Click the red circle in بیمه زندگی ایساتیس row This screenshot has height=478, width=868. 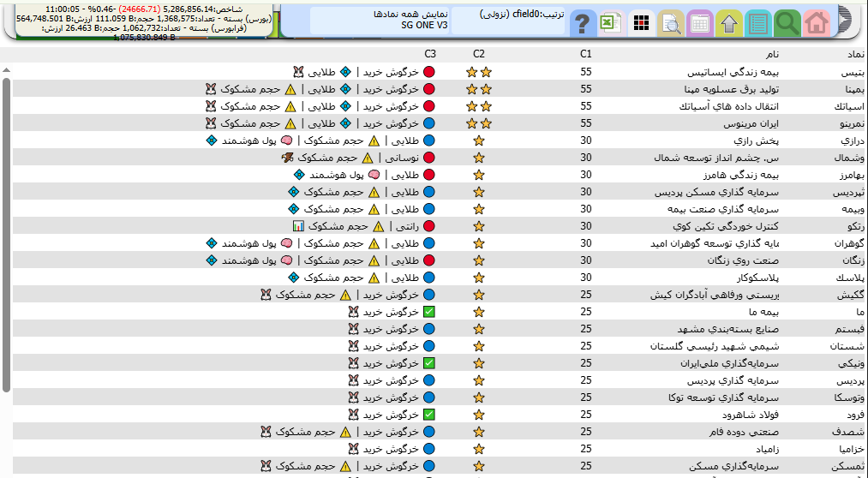point(429,72)
